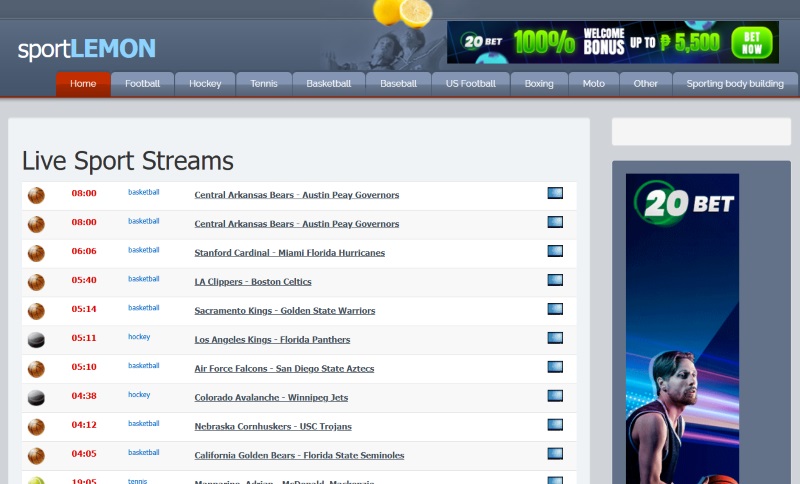Open Stanford Cardinal - Miami Florida Hurricanes link
The height and width of the screenshot is (484, 800).
pyautogui.click(x=289, y=253)
